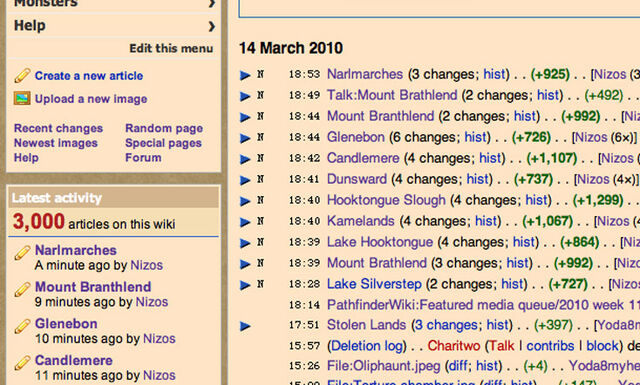This screenshot has width=640, height=385.
Task: Expand the Talk:Mount Brathlend changes arrow
Action: click(245, 96)
